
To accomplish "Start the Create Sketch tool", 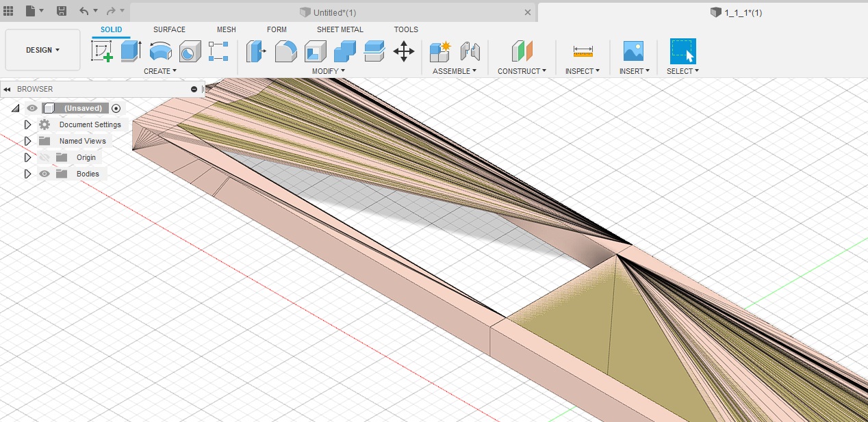I will [x=102, y=51].
